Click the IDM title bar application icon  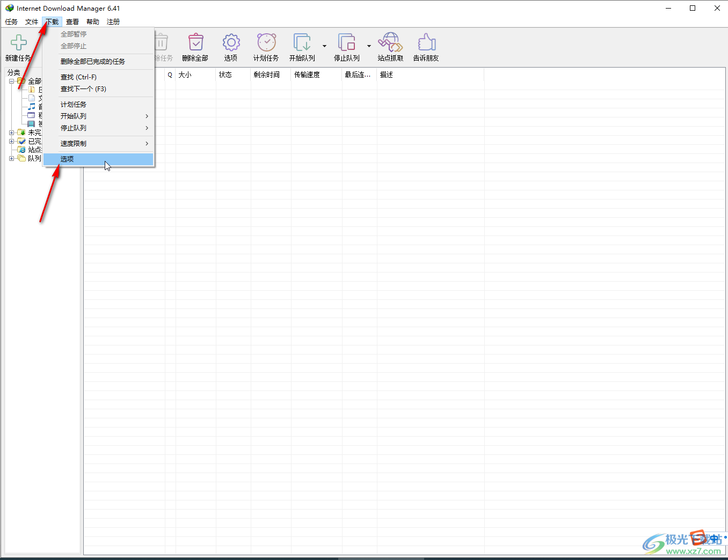tap(10, 8)
